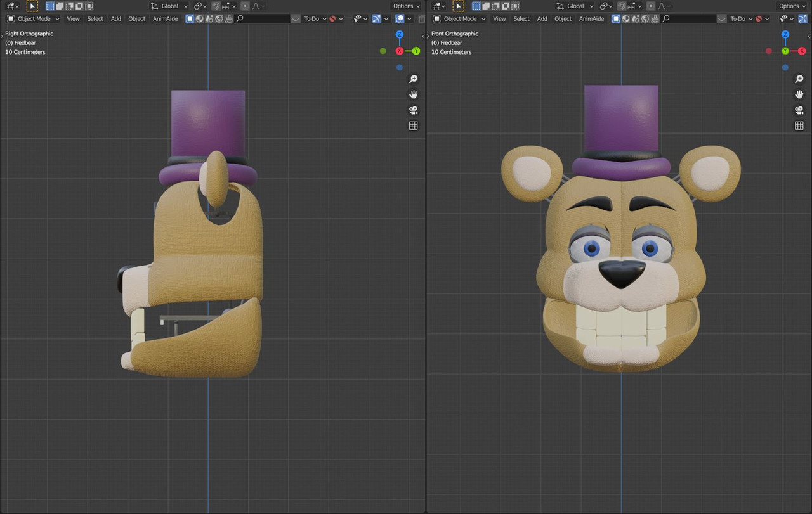Open Select menu in right viewport

[95, 18]
